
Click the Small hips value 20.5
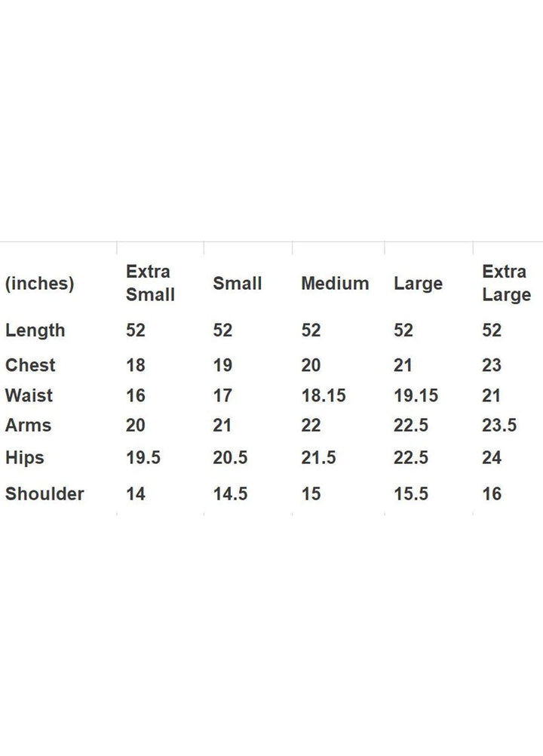point(230,457)
